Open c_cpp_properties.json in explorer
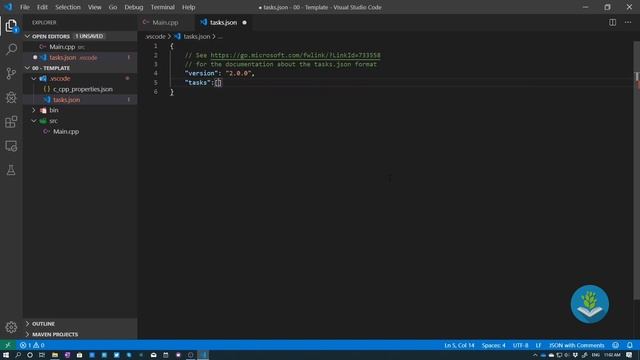The image size is (640, 360). [80, 89]
